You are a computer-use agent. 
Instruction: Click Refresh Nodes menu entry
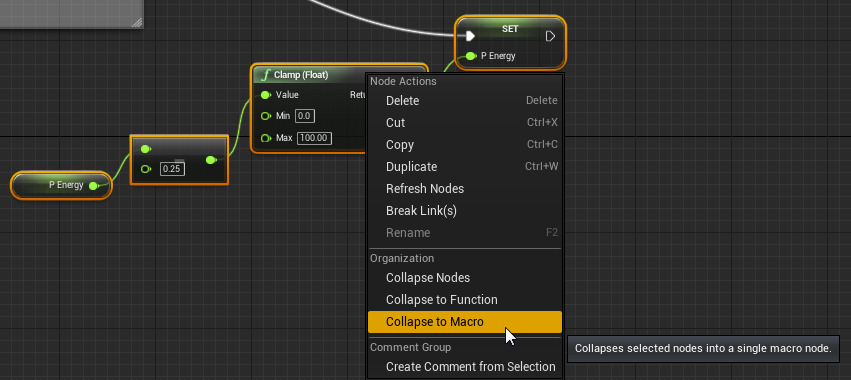point(465,189)
